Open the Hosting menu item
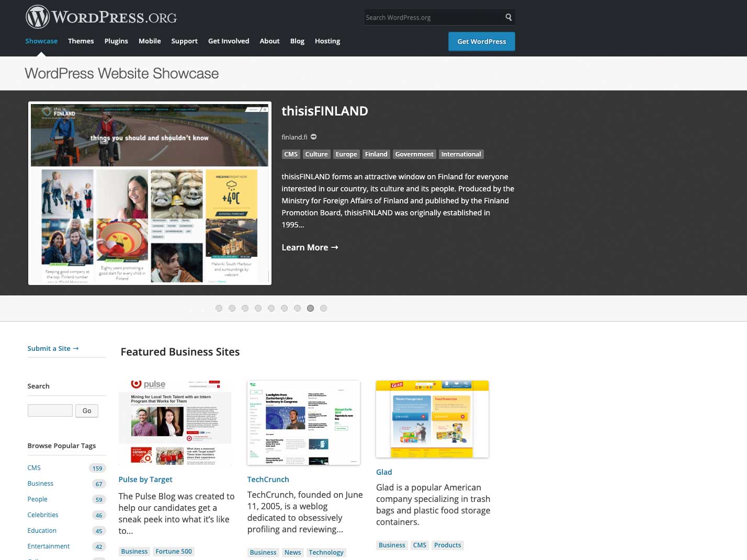 coord(327,41)
